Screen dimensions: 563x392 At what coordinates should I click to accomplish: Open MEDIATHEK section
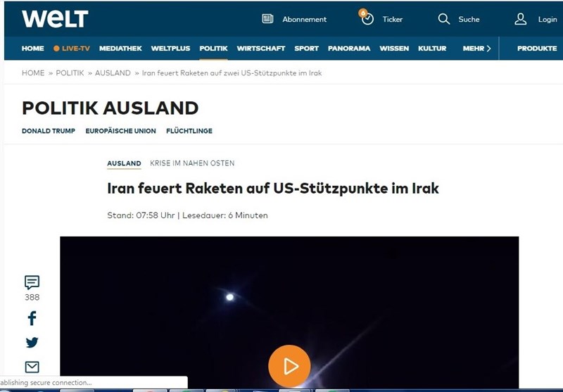(120, 49)
